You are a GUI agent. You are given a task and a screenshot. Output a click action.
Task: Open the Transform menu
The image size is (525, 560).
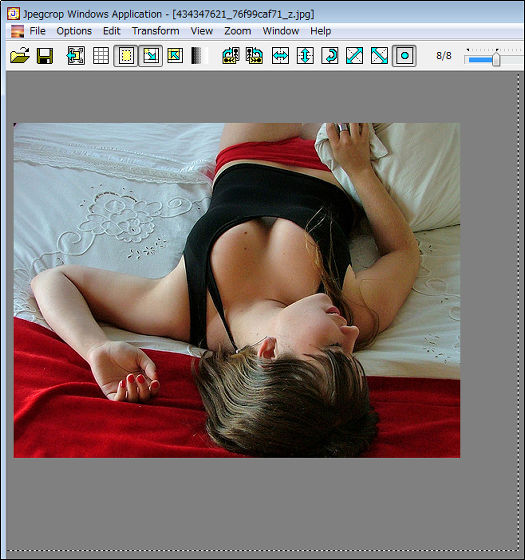(x=156, y=31)
